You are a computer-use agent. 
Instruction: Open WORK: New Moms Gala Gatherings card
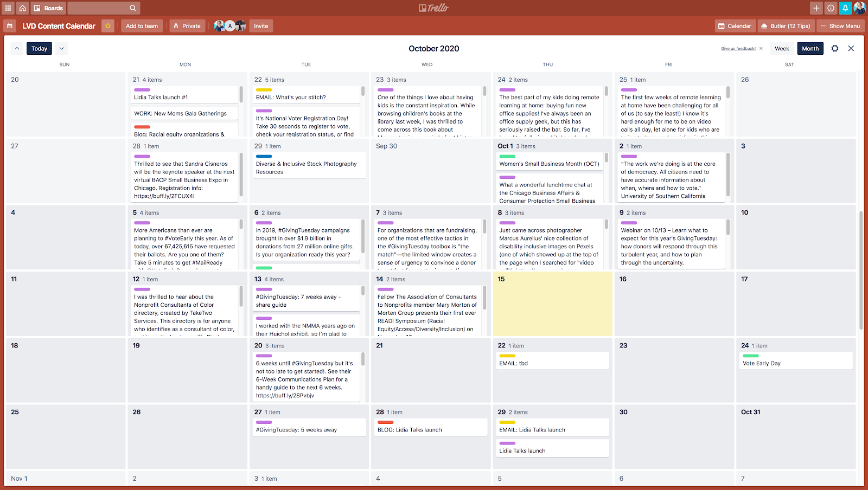184,113
